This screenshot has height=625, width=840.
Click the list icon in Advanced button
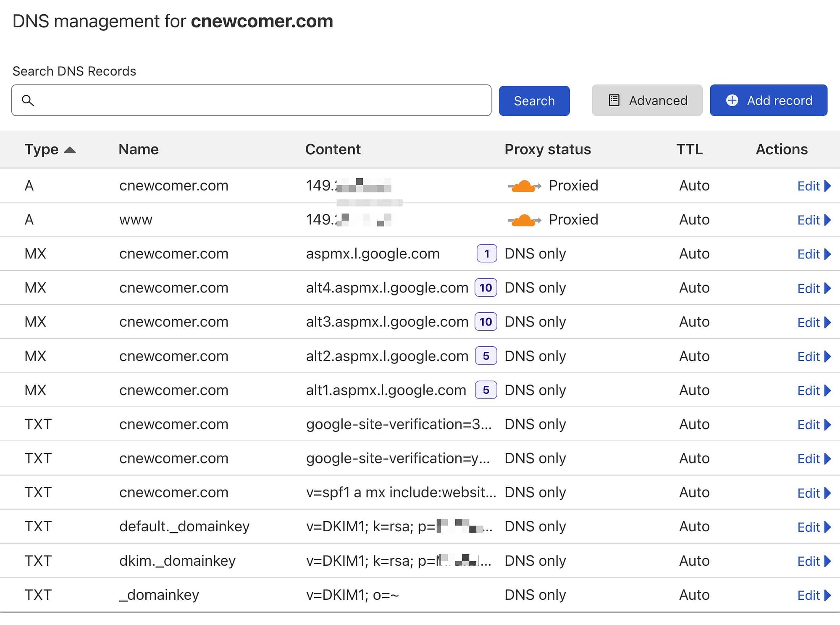pyautogui.click(x=614, y=100)
